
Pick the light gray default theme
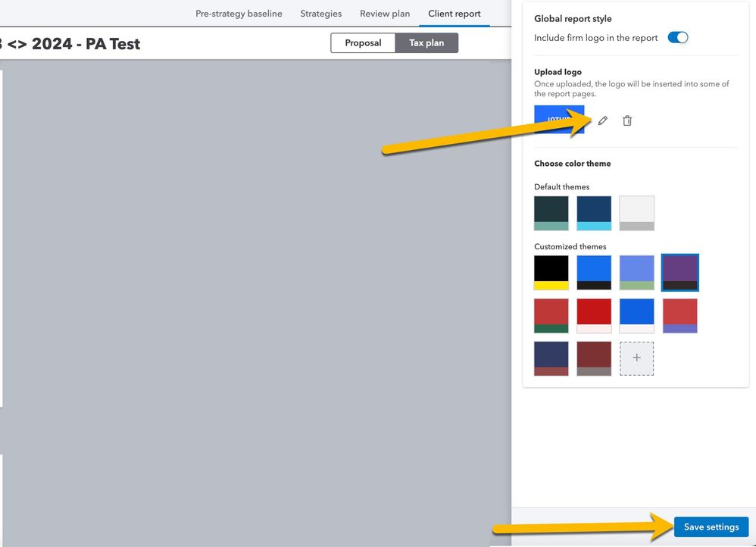[x=636, y=213]
